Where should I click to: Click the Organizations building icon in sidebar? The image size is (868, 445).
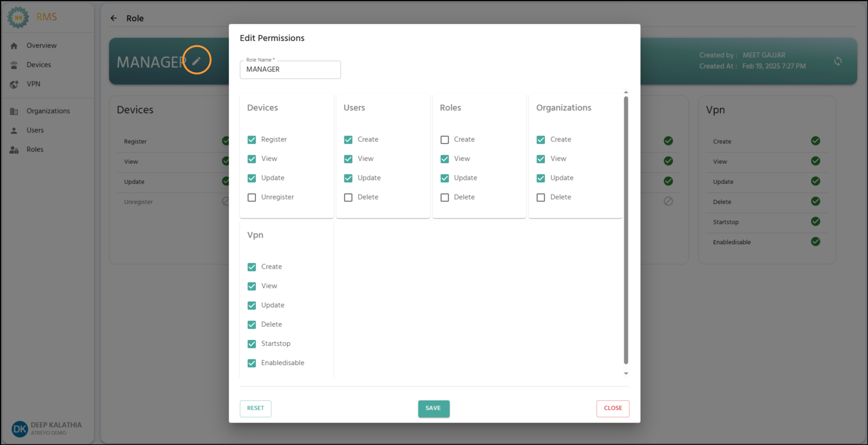pos(14,111)
